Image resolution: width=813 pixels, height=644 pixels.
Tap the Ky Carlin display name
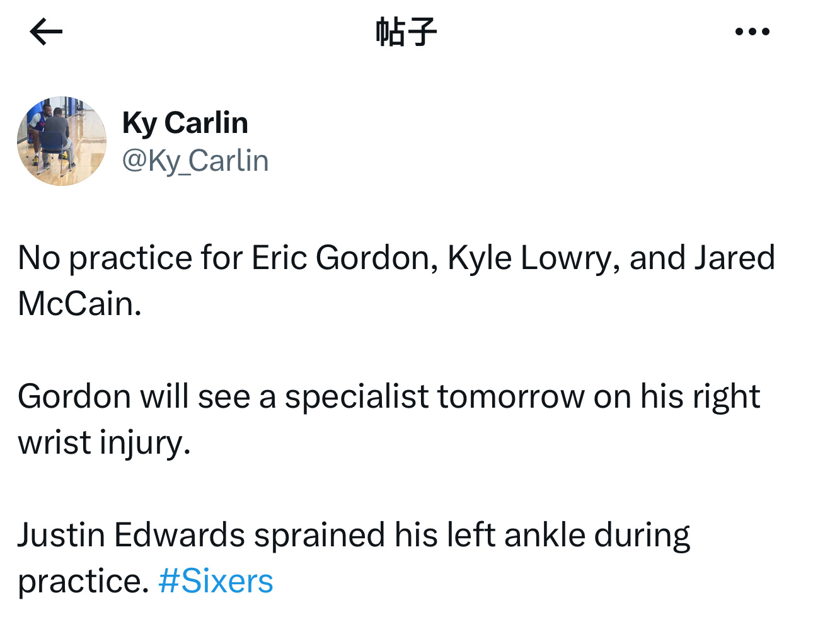185,123
